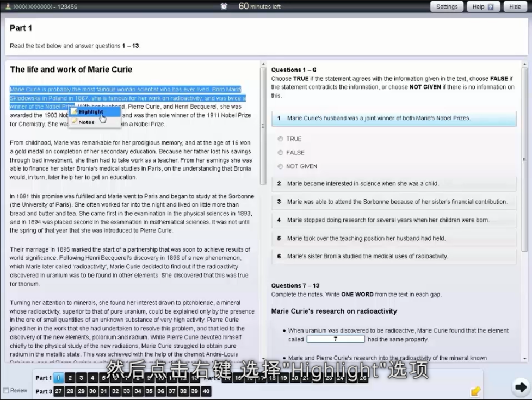This screenshot has width=532, height=400.
Task: Click the notepad icon beside Notes
Action: tap(75, 122)
